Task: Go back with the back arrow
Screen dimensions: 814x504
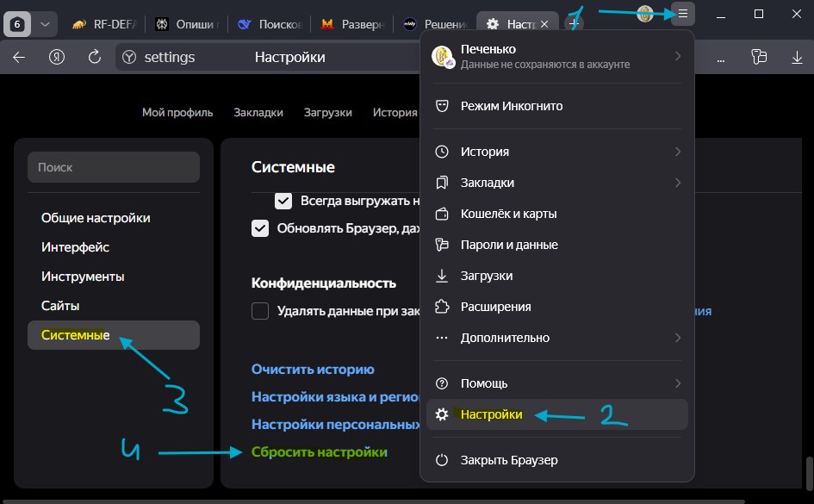Action: (19, 58)
